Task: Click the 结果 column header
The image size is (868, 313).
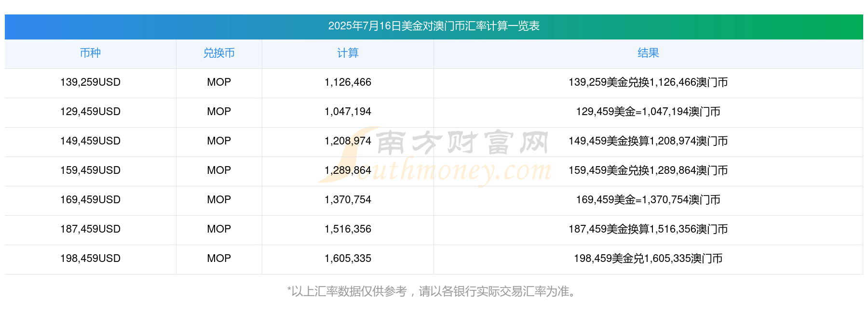Action: click(x=648, y=53)
